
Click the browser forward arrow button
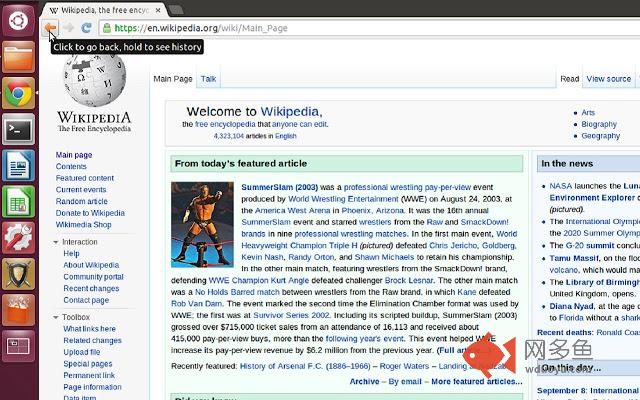pyautogui.click(x=68, y=28)
